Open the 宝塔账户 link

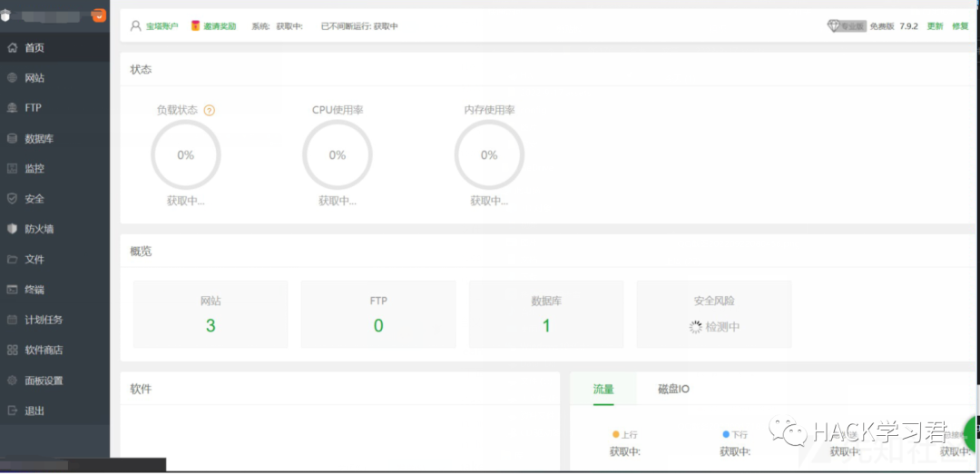coord(162,26)
